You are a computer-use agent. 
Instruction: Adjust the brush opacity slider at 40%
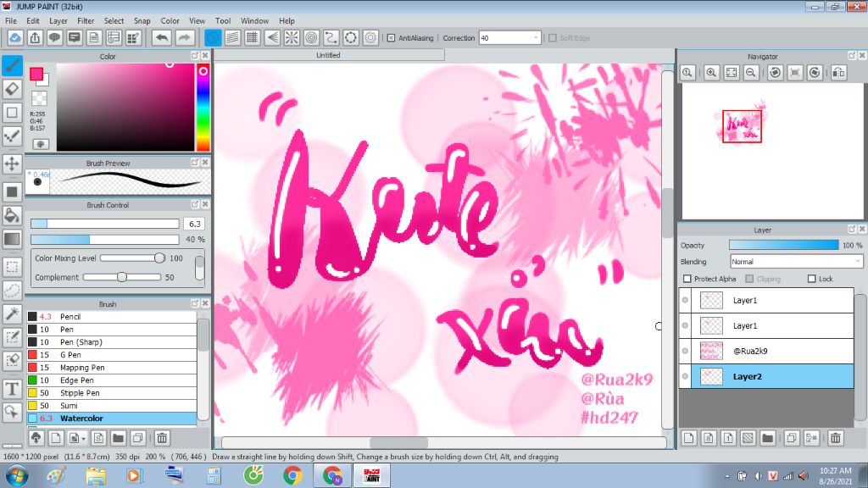click(104, 240)
